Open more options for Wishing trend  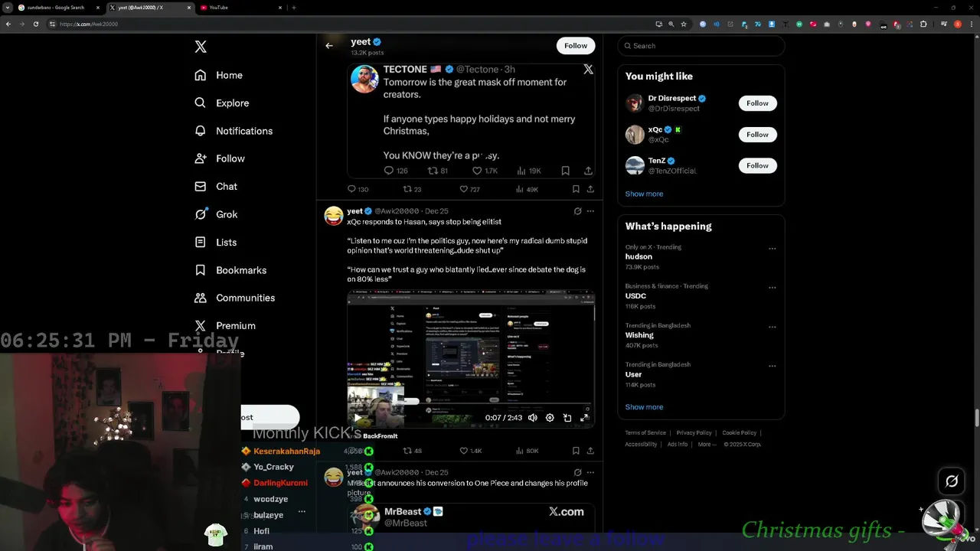point(772,327)
